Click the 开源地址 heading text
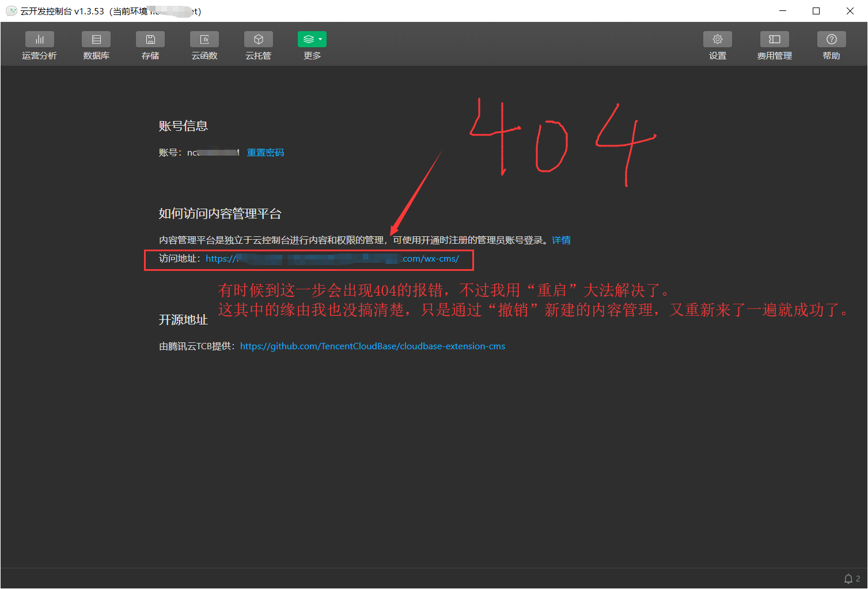 point(183,320)
